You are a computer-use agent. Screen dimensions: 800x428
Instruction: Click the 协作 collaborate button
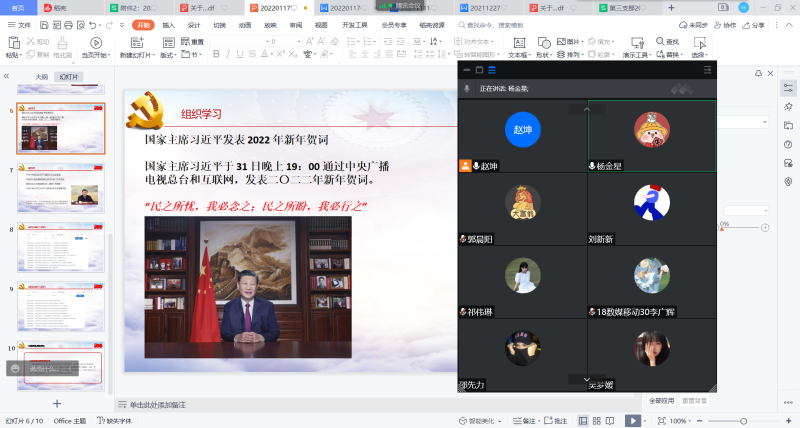[x=725, y=24]
